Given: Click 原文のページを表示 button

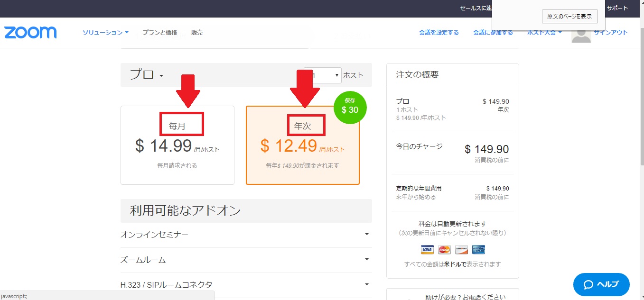Looking at the screenshot, I should tap(569, 16).
